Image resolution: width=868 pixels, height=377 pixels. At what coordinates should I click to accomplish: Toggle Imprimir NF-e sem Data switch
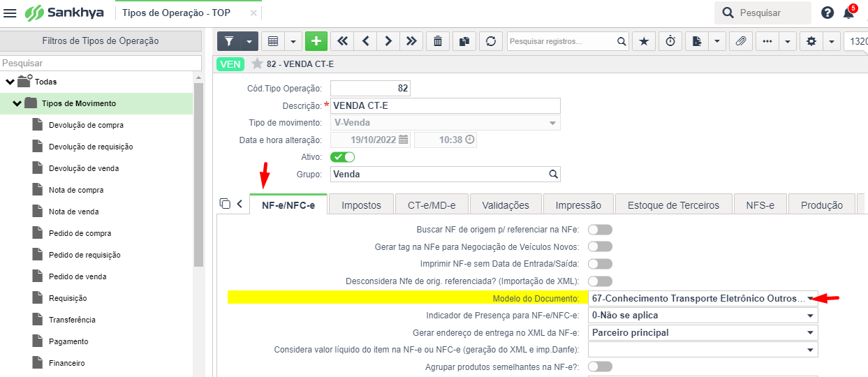(x=600, y=264)
